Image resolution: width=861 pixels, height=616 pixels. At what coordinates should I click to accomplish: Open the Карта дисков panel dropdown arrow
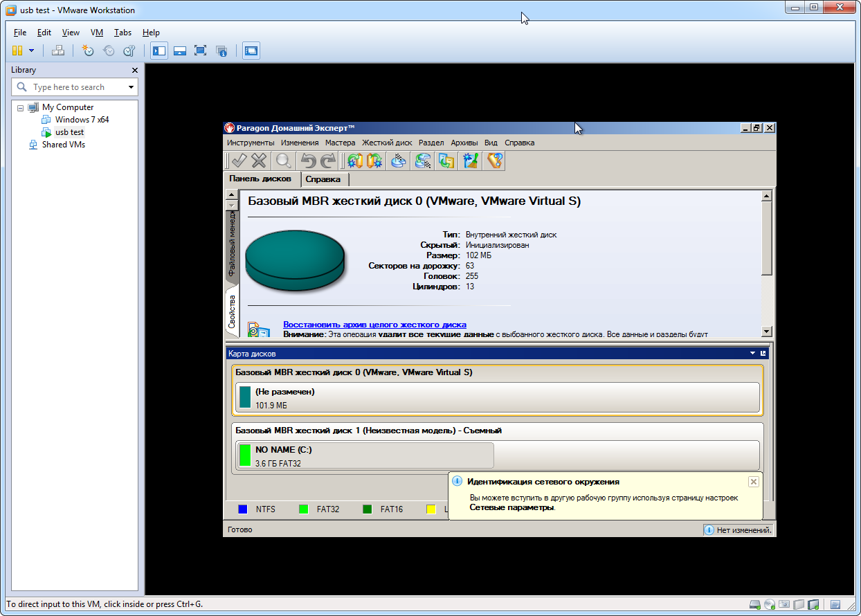tap(753, 353)
